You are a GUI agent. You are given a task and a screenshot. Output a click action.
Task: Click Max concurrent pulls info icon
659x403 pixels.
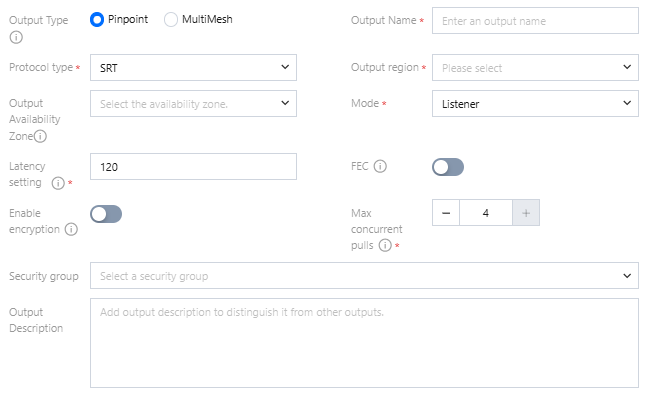click(384, 245)
